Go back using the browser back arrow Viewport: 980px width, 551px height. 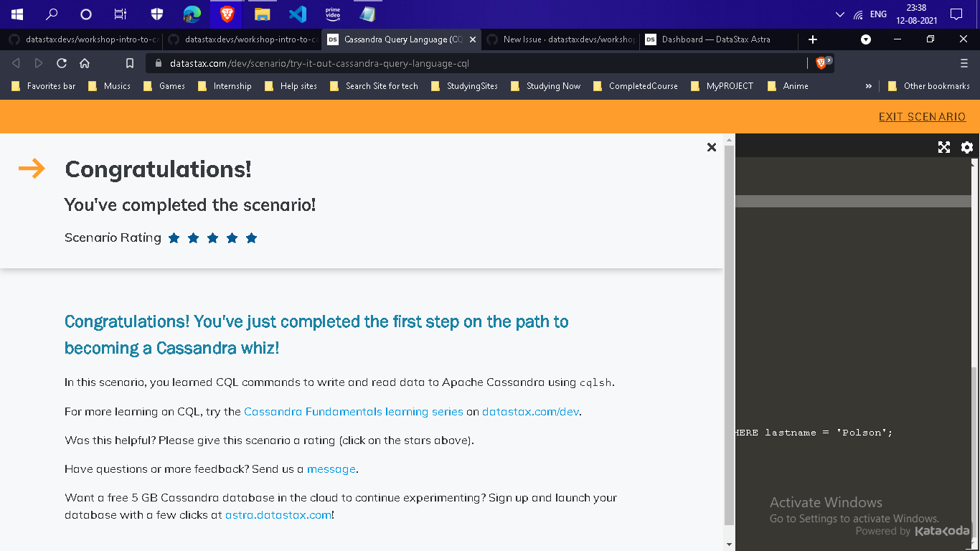pyautogui.click(x=15, y=62)
